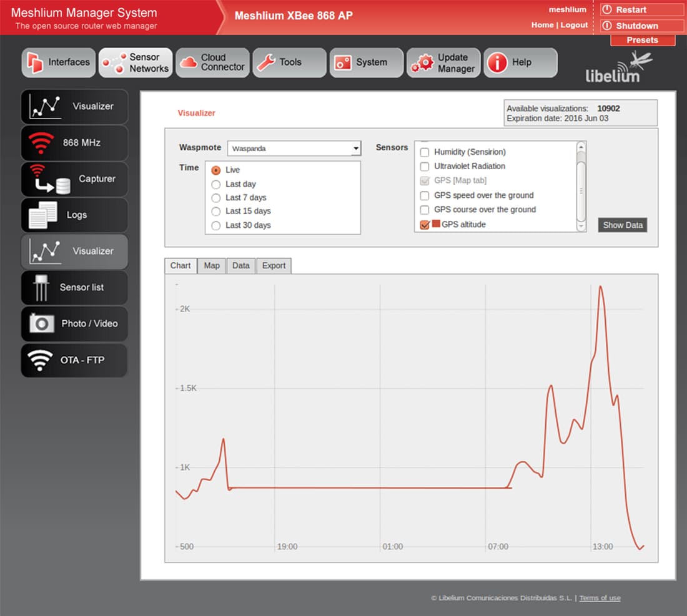Select the Live time radio button

[215, 170]
